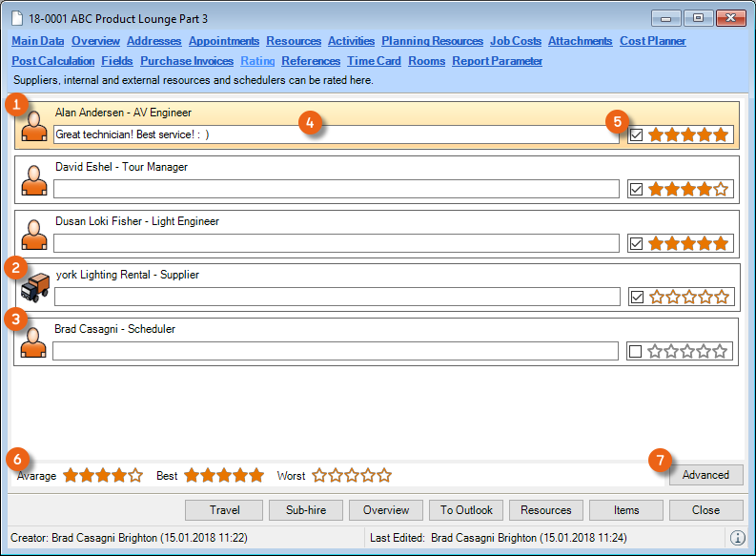Click Brad Casagni's scheduler avatar icon
Image resolution: width=756 pixels, height=556 pixels.
click(34, 343)
